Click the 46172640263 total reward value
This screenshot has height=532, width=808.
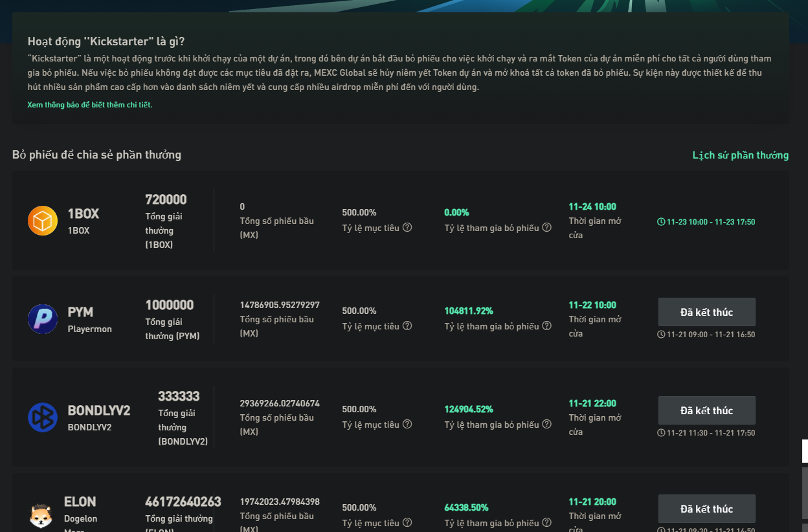pos(183,502)
